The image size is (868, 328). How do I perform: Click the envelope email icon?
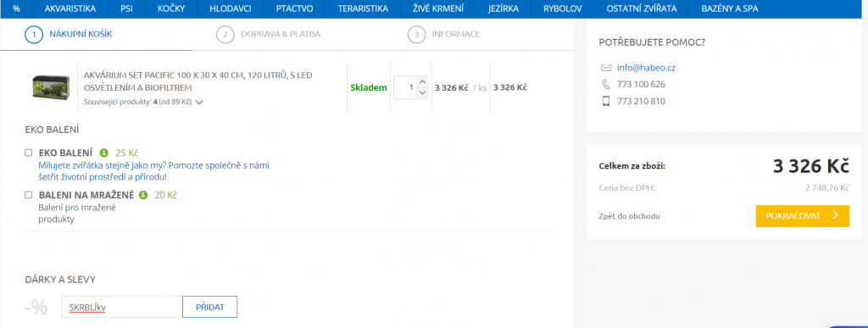[x=605, y=68]
